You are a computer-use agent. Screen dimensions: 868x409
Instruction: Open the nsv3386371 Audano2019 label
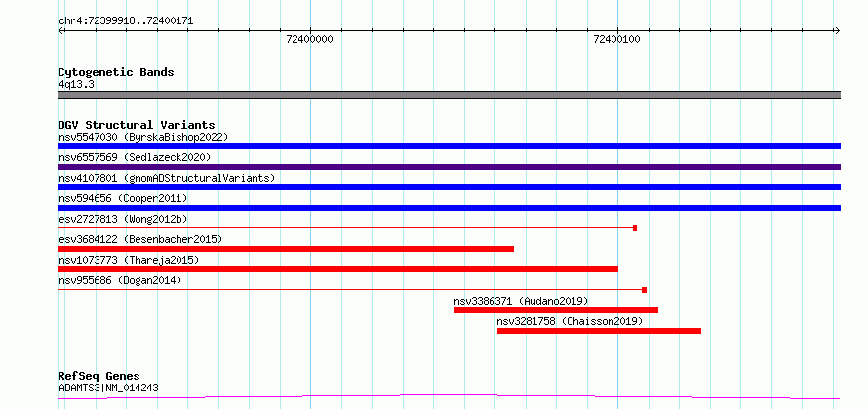[521, 301]
